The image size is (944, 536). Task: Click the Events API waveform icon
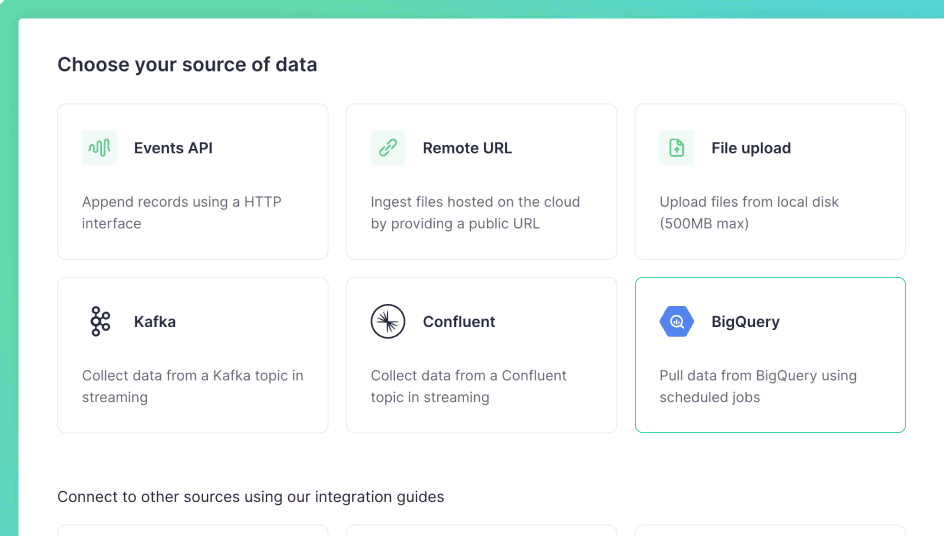tap(99, 148)
